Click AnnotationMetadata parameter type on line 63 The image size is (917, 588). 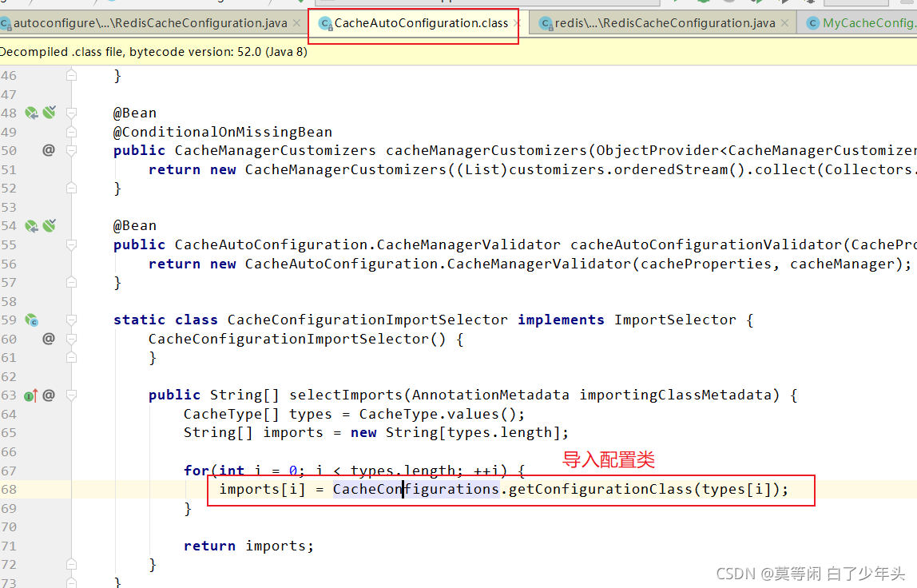(490, 395)
